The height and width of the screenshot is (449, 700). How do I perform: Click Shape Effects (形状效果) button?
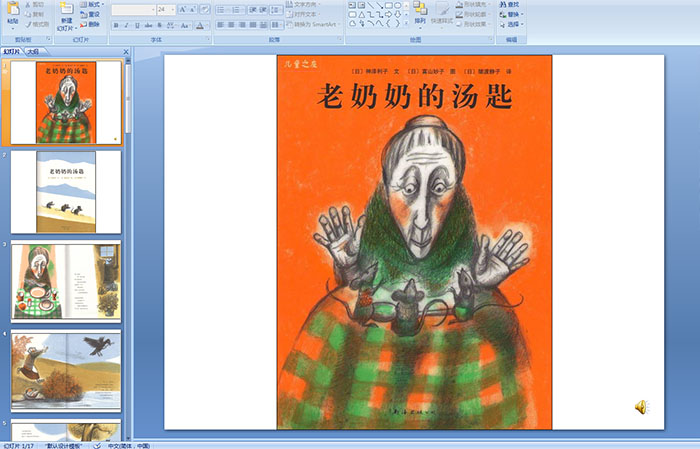click(x=473, y=24)
